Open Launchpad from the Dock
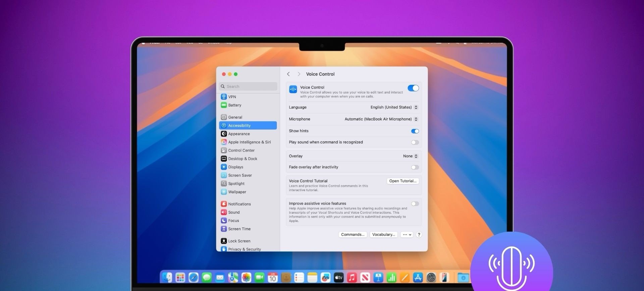Viewport: 644px width, 291px height. (180, 277)
